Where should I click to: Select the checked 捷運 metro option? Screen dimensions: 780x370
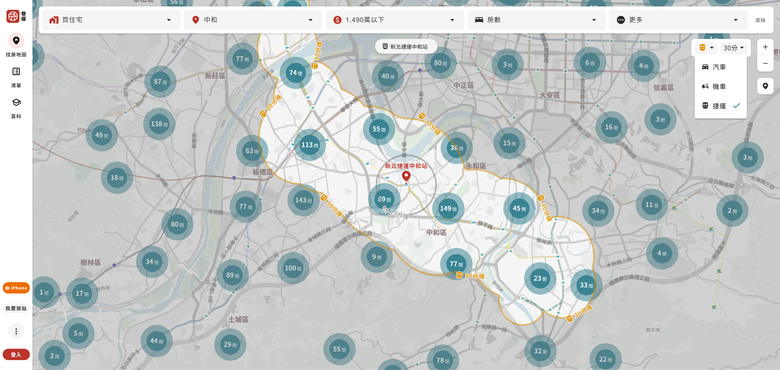click(x=720, y=106)
